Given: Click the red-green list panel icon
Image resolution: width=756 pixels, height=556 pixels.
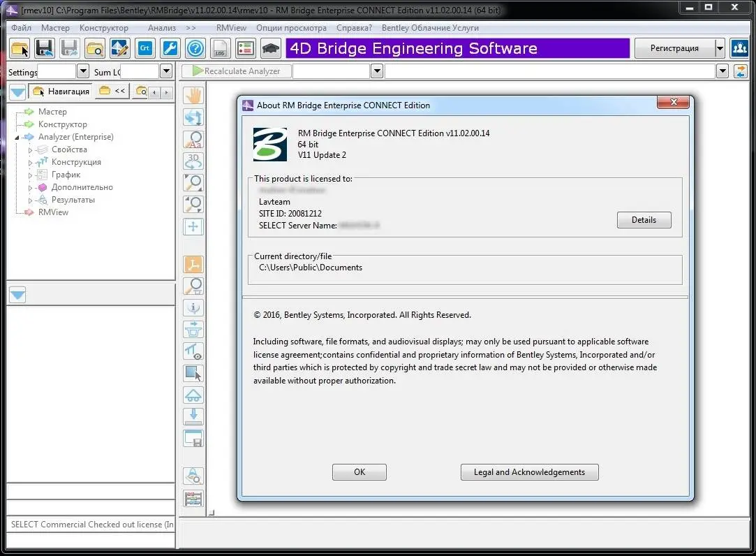Looking at the screenshot, I should 246,48.
